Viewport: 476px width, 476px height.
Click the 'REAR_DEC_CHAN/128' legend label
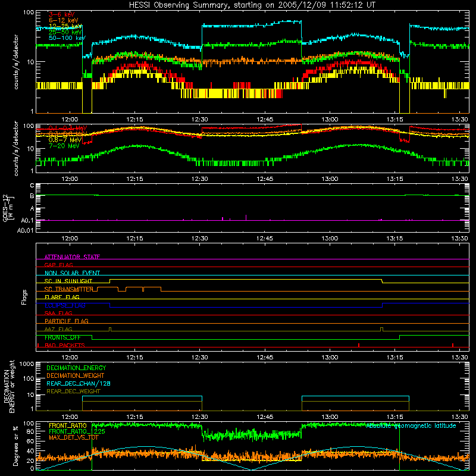pyautogui.click(x=79, y=383)
